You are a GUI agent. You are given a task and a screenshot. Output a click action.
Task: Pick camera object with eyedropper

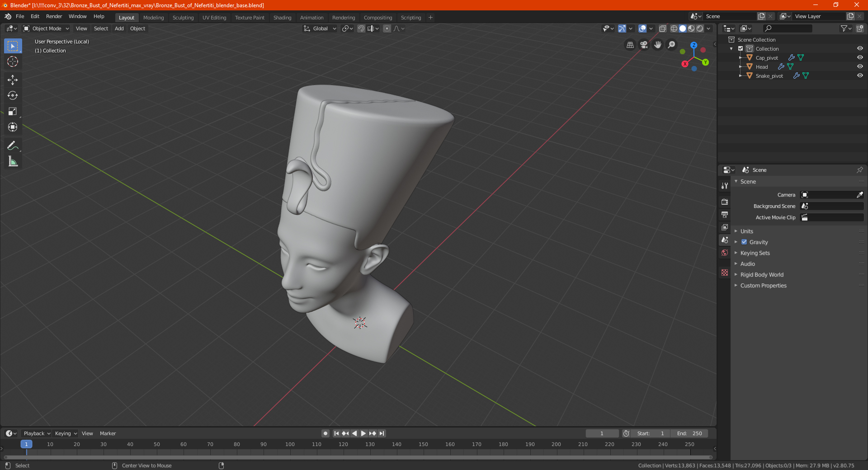pyautogui.click(x=859, y=195)
